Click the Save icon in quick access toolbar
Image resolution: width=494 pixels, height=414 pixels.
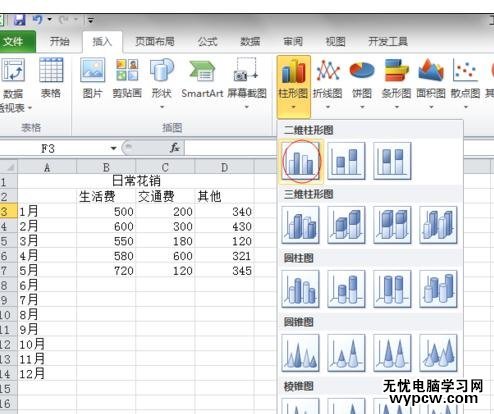pyautogui.click(x=19, y=20)
